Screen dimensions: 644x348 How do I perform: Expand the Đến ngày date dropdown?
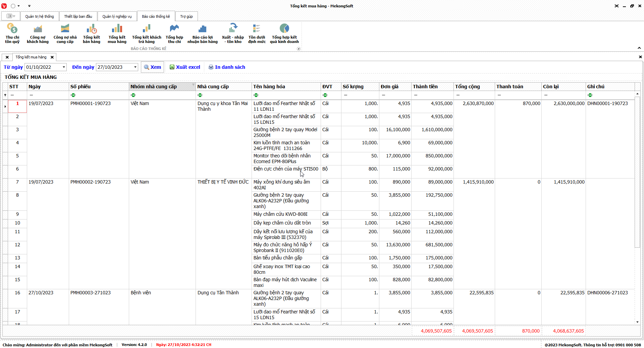(x=135, y=67)
